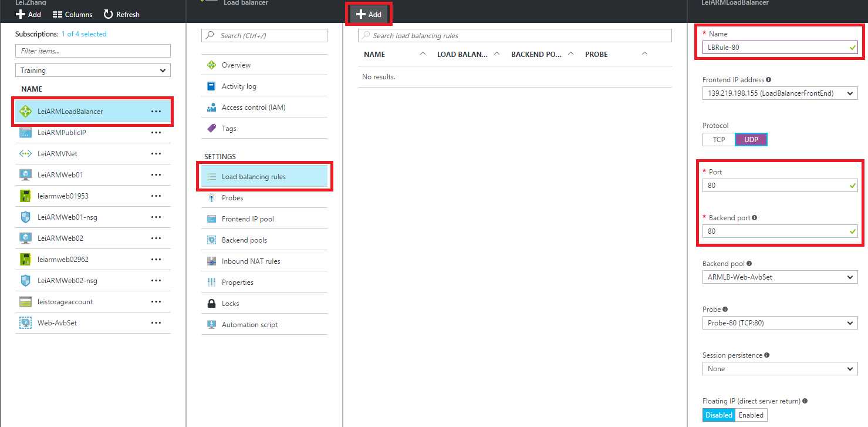Image resolution: width=868 pixels, height=427 pixels.
Task: Click the Search (Ctrl+/) menu box
Action: click(264, 36)
